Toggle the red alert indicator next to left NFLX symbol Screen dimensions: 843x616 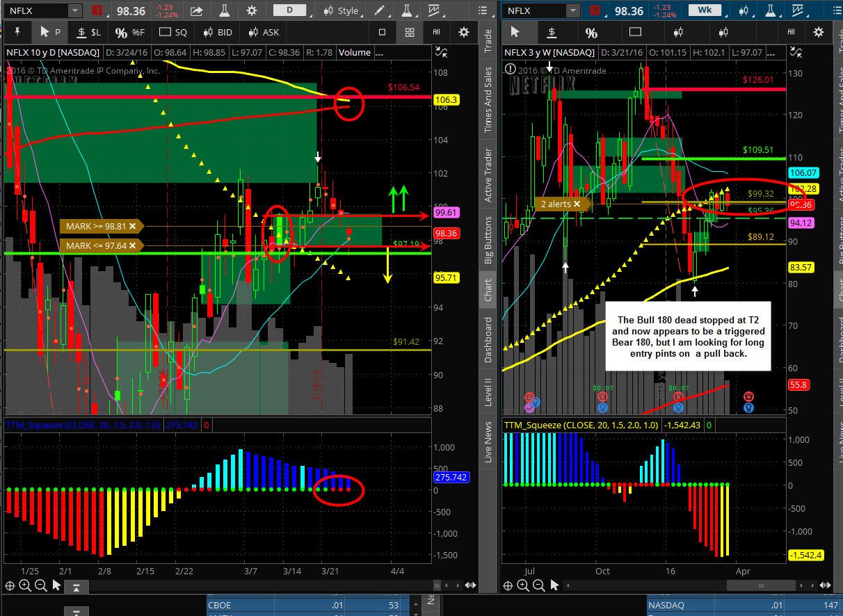[97, 10]
